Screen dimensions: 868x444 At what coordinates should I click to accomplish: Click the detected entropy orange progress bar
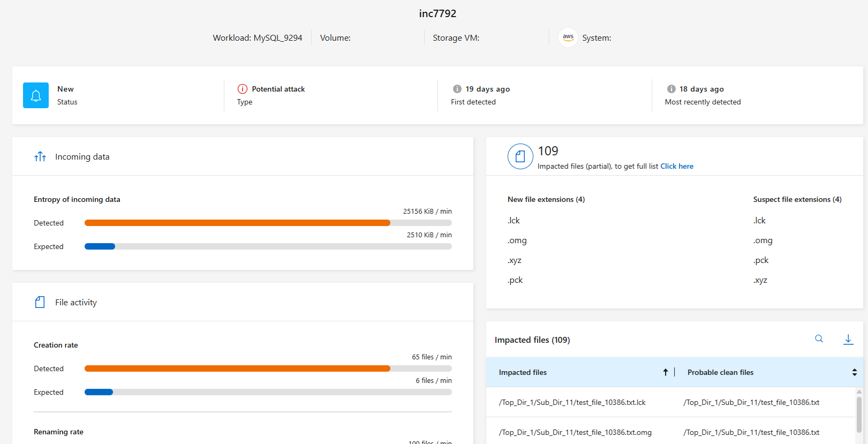[x=237, y=223]
